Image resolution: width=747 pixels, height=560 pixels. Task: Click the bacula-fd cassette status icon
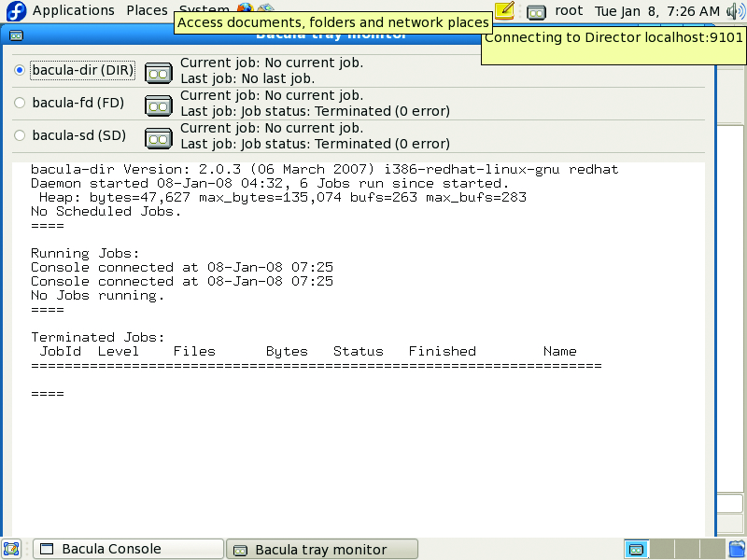[159, 105]
